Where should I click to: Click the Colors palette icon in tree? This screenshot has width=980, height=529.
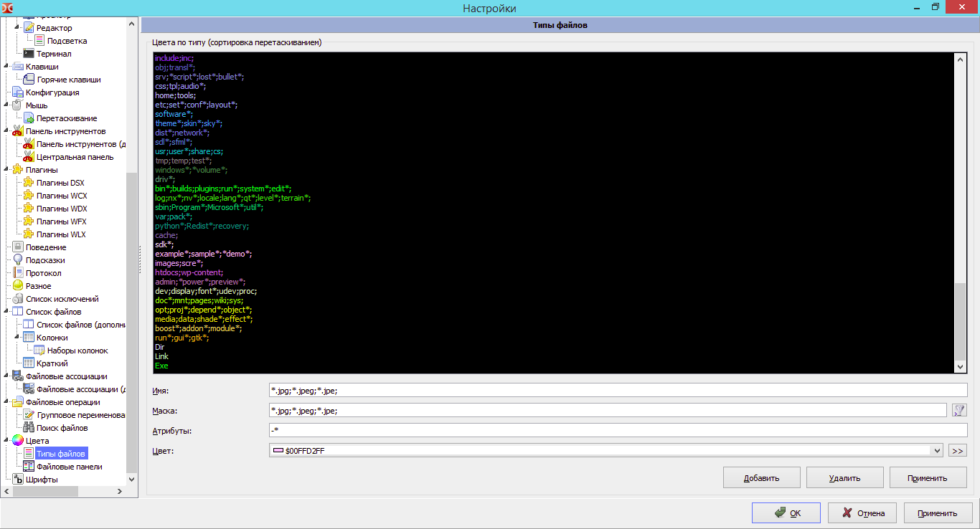(18, 441)
